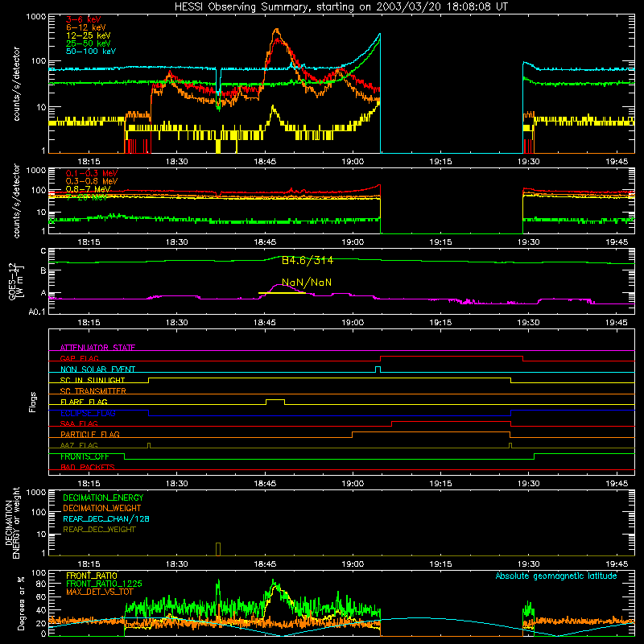Click counts/s/detector axis label of top panel
The height and width of the screenshot is (644, 644).
click(16, 84)
